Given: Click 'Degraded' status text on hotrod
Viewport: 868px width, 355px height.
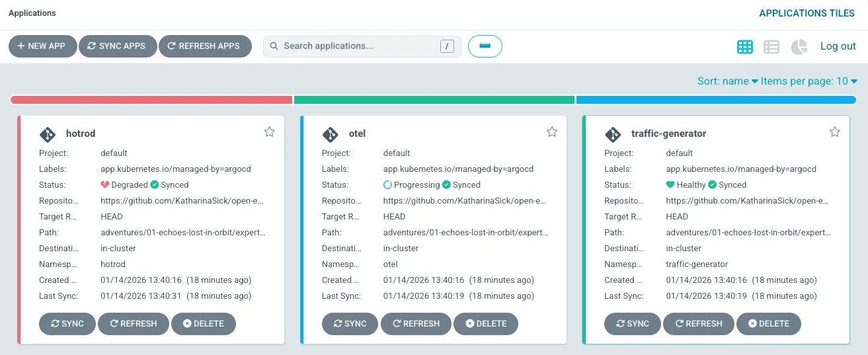Looking at the screenshot, I should click(130, 185).
